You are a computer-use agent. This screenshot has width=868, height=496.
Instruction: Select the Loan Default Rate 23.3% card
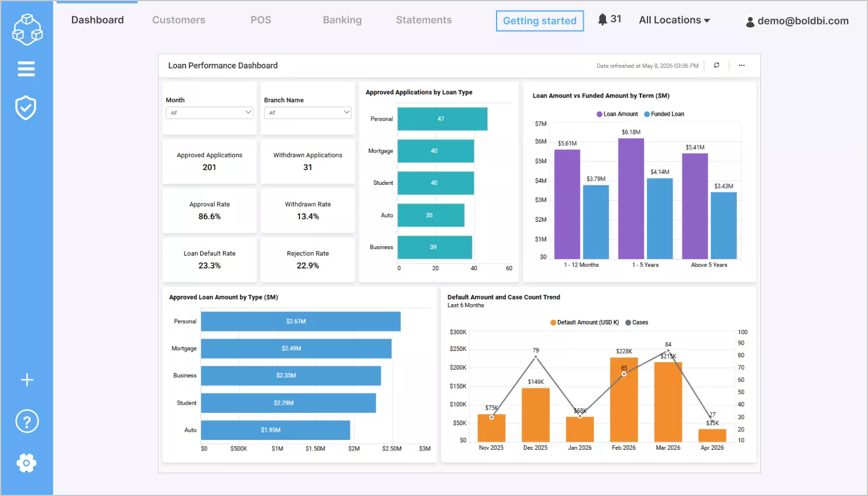209,260
